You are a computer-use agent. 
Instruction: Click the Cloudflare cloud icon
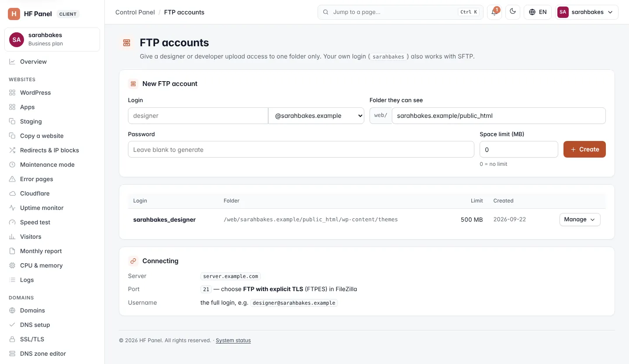pyautogui.click(x=12, y=193)
